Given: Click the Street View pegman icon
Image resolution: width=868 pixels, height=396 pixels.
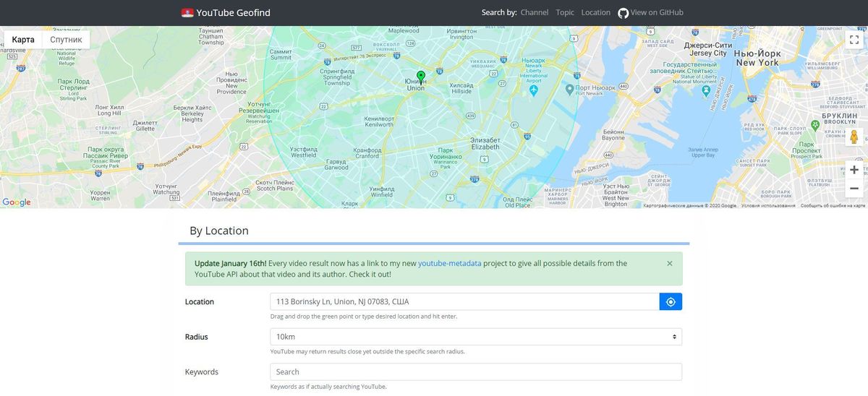Looking at the screenshot, I should (854, 137).
